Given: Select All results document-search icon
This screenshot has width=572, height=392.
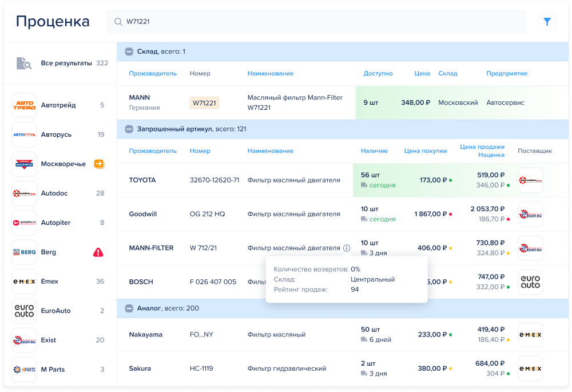Looking at the screenshot, I should tap(24, 63).
